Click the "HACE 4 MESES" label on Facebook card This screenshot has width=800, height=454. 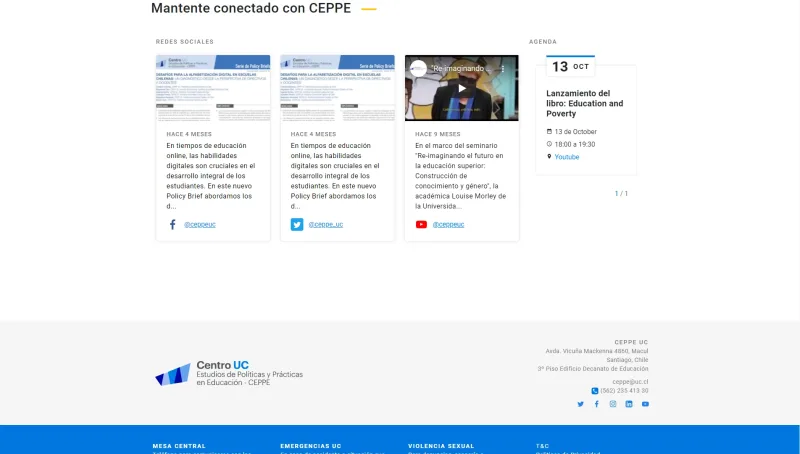189,134
